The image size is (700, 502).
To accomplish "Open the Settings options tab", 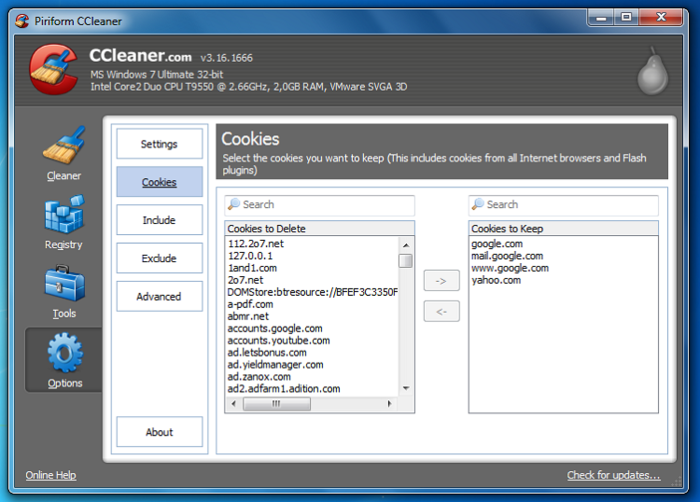I will [x=159, y=144].
